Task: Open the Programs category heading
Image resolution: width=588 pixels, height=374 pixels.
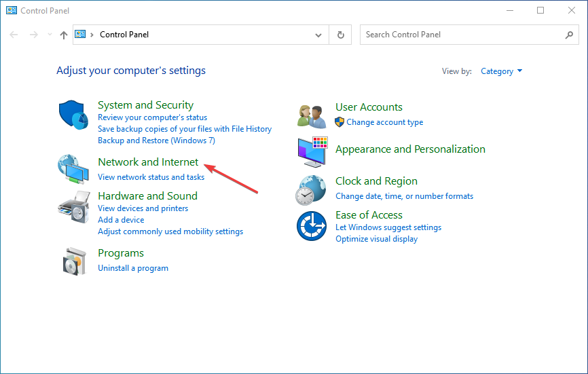Action: (121, 253)
